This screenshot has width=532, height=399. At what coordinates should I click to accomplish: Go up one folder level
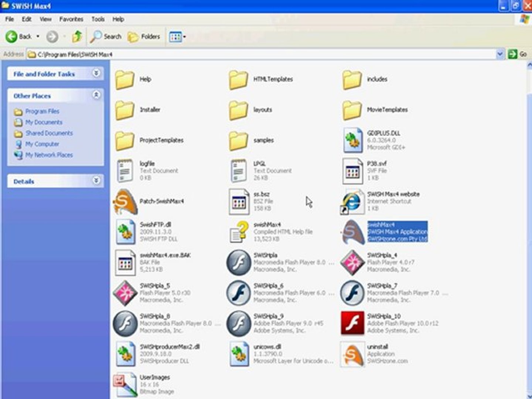[x=77, y=37]
